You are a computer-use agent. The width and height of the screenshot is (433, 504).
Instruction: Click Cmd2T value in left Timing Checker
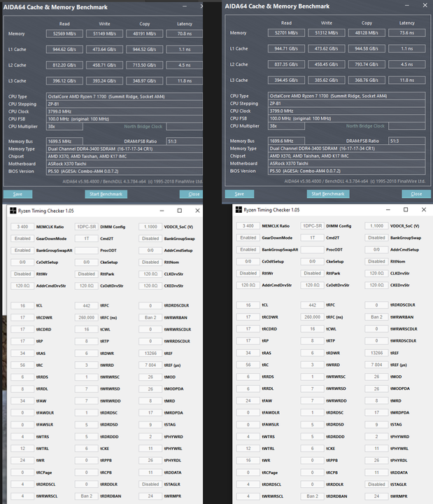tap(87, 239)
